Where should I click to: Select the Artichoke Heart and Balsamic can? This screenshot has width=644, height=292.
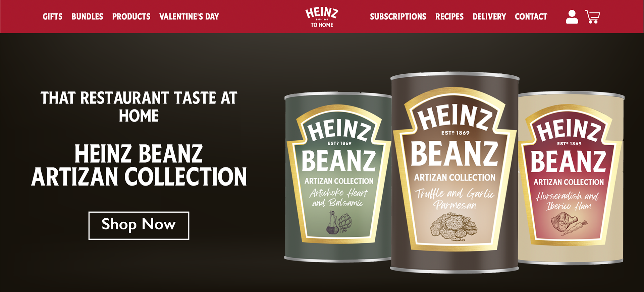[x=338, y=177]
